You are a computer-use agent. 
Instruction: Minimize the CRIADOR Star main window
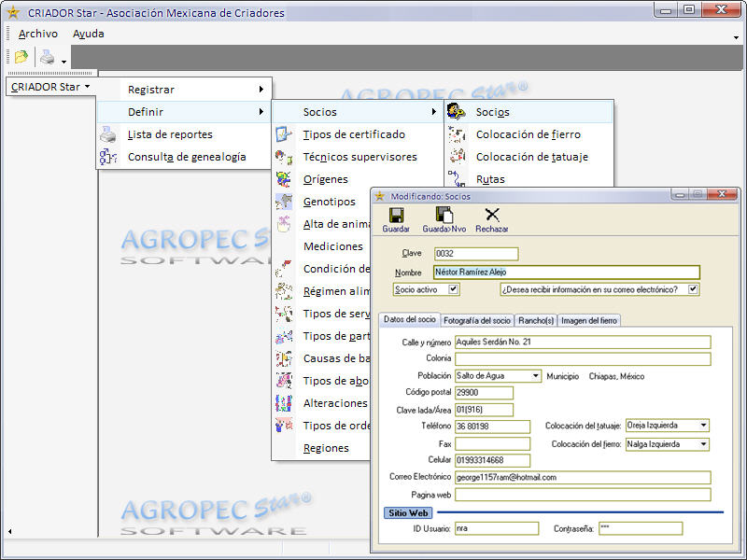(666, 10)
